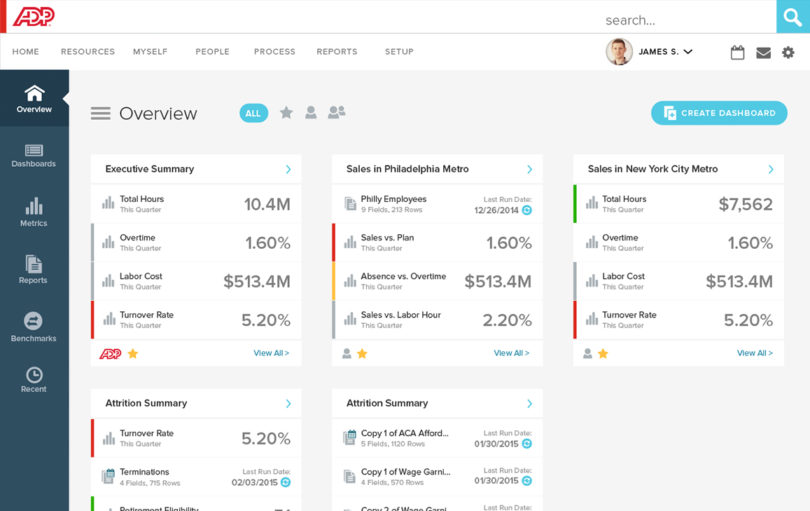Click Create Dashboard button

(x=719, y=113)
